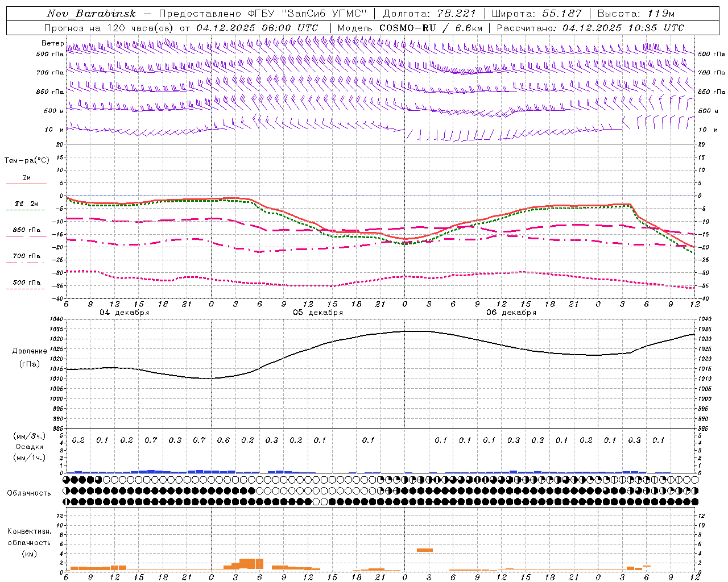Click the (гПа) unit under Давление
This screenshot has width=728, height=582.
[30, 364]
